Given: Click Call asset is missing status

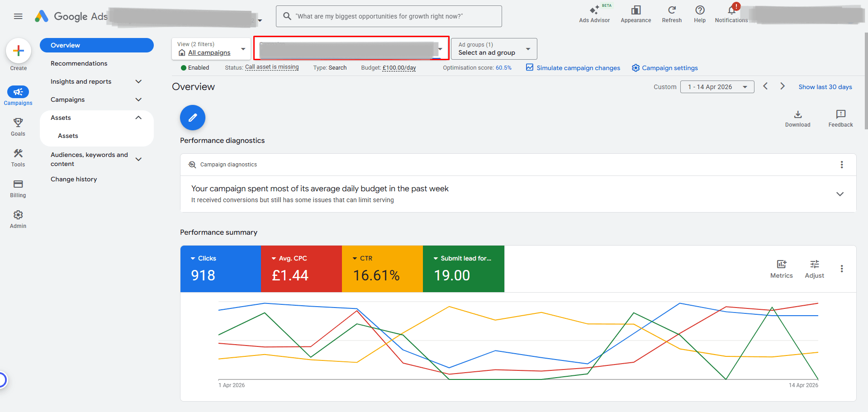Looking at the screenshot, I should coord(272,67).
